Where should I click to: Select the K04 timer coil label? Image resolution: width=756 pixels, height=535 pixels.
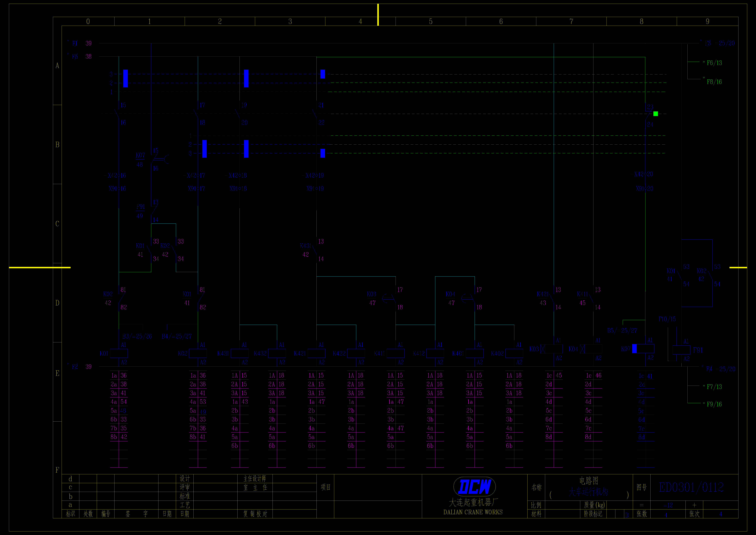pos(573,349)
